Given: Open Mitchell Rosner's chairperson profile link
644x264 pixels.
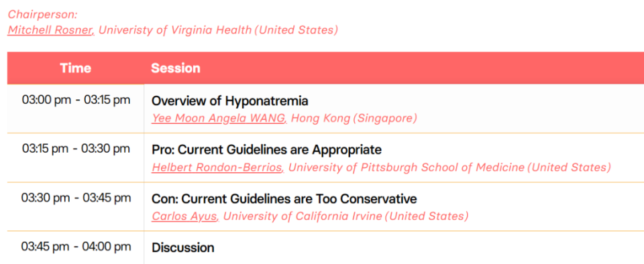Looking at the screenshot, I should pyautogui.click(x=50, y=30).
